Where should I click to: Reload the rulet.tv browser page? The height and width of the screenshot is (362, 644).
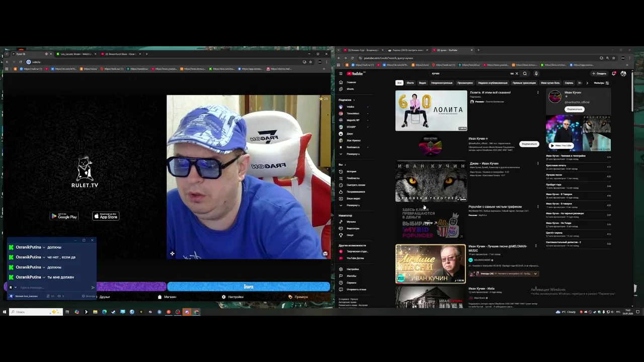[x=21, y=62]
